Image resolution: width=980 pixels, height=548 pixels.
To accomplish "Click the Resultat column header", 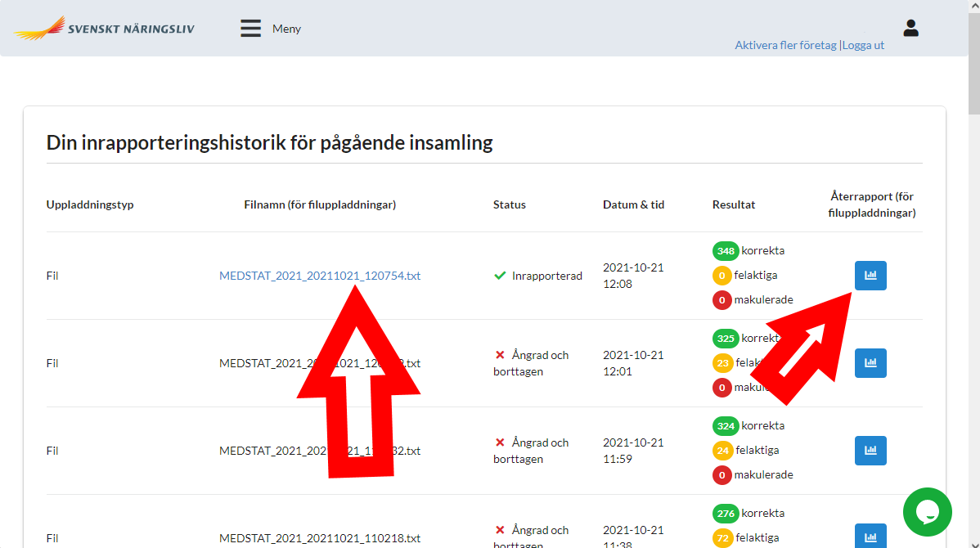I will click(734, 204).
